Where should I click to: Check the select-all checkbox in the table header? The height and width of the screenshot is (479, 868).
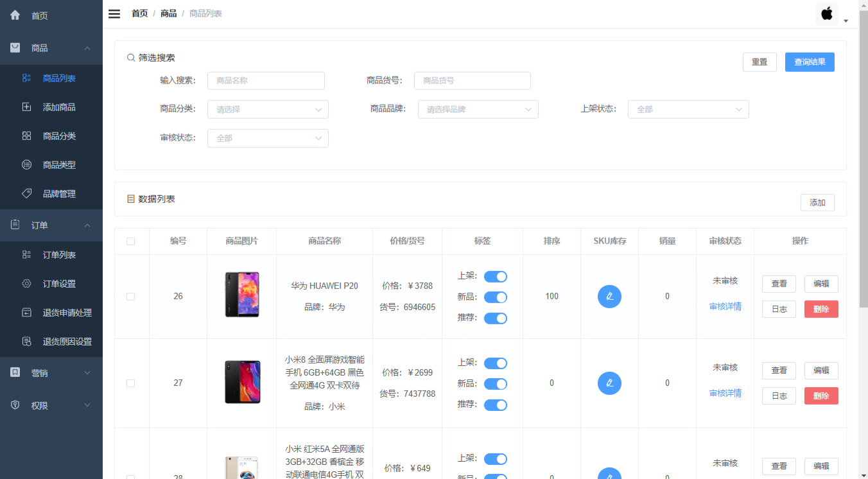131,241
